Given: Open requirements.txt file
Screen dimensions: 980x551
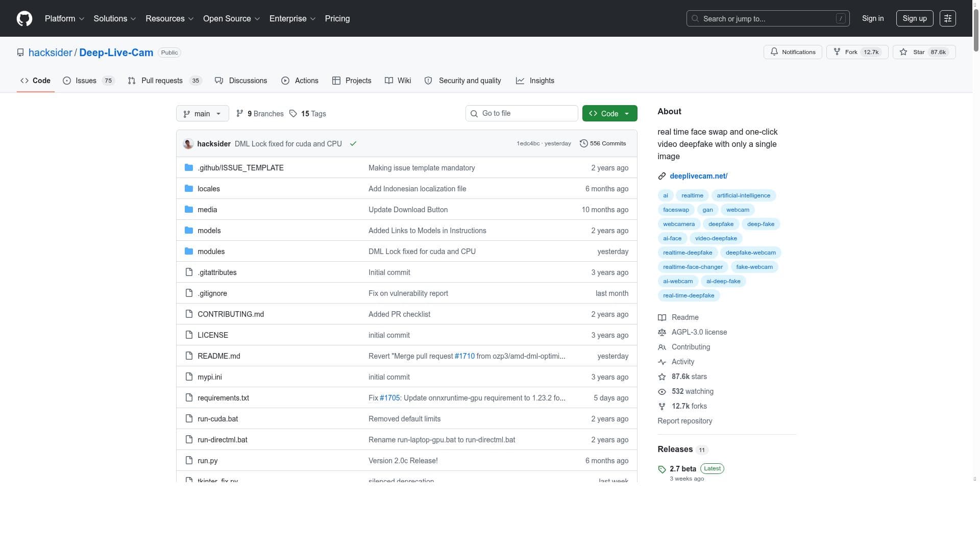Looking at the screenshot, I should (223, 398).
